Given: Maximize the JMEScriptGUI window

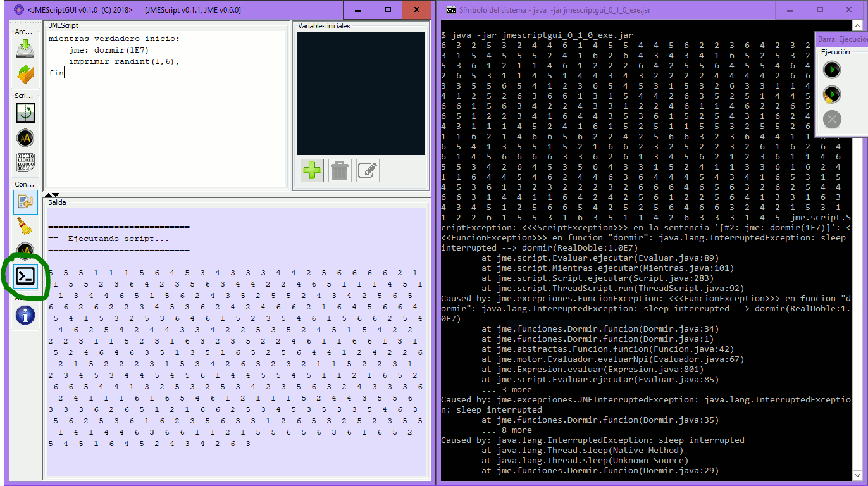Looking at the screenshot, I should coord(388,9).
